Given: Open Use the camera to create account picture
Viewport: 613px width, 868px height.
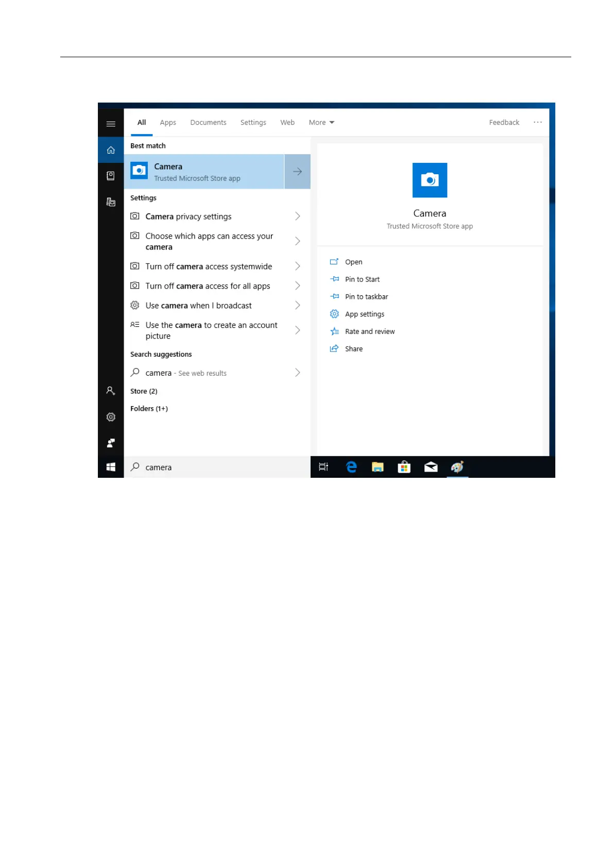Looking at the screenshot, I should click(x=217, y=330).
